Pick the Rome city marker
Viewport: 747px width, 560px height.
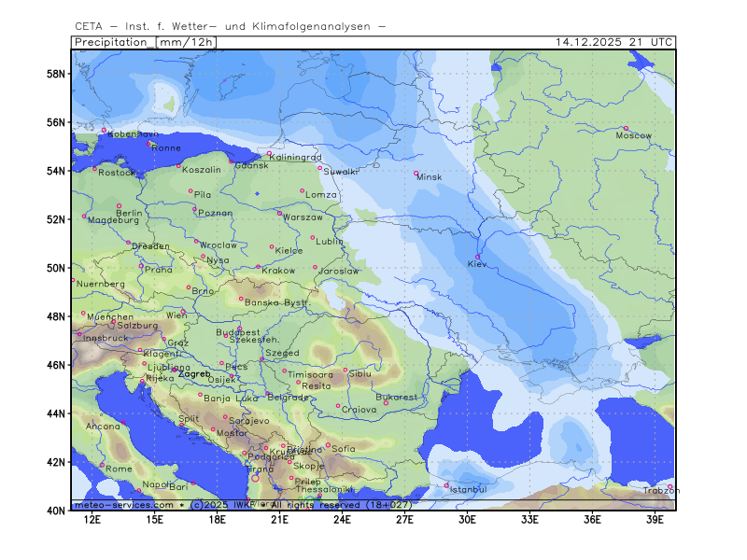tap(103, 464)
